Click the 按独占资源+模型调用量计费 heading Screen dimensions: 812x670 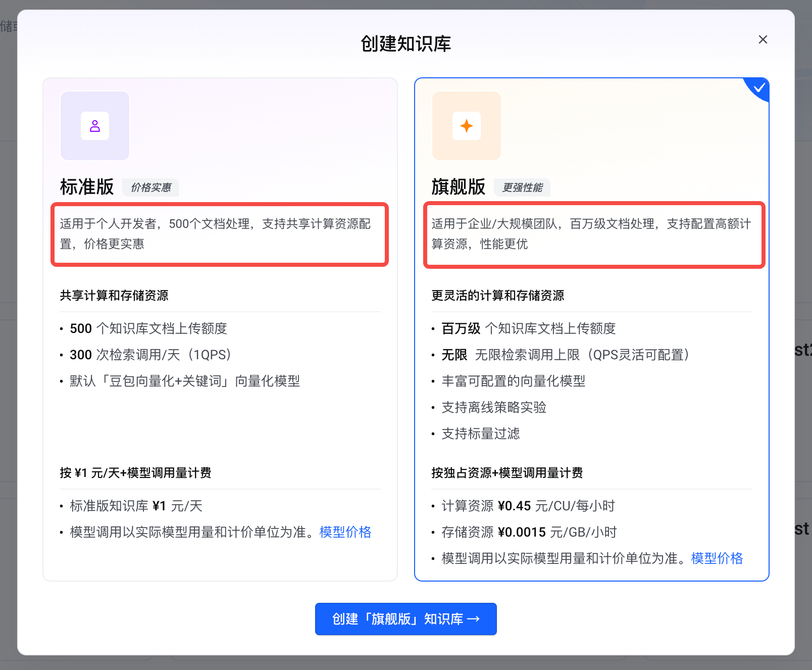pyautogui.click(x=506, y=473)
